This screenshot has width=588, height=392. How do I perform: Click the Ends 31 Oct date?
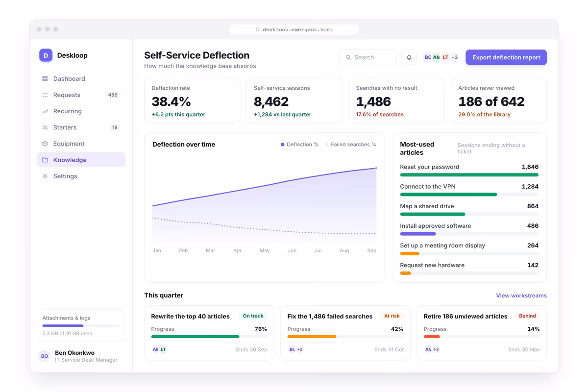tap(389, 349)
